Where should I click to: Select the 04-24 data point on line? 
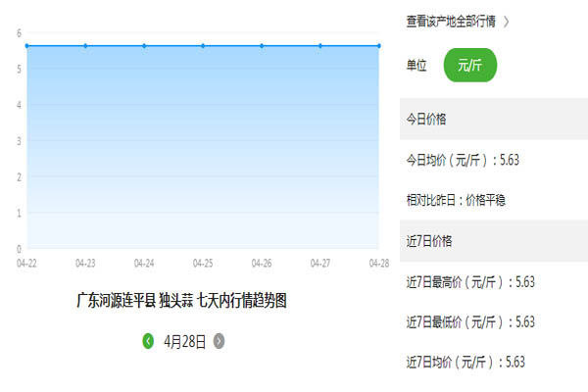[x=145, y=45]
